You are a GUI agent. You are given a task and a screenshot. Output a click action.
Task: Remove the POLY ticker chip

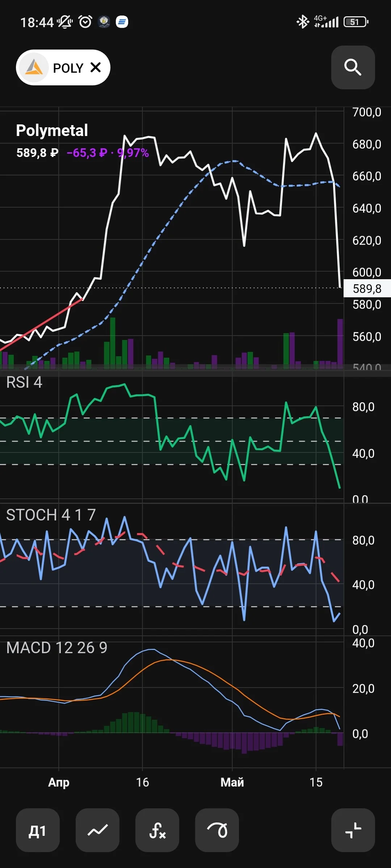pyautogui.click(x=96, y=67)
